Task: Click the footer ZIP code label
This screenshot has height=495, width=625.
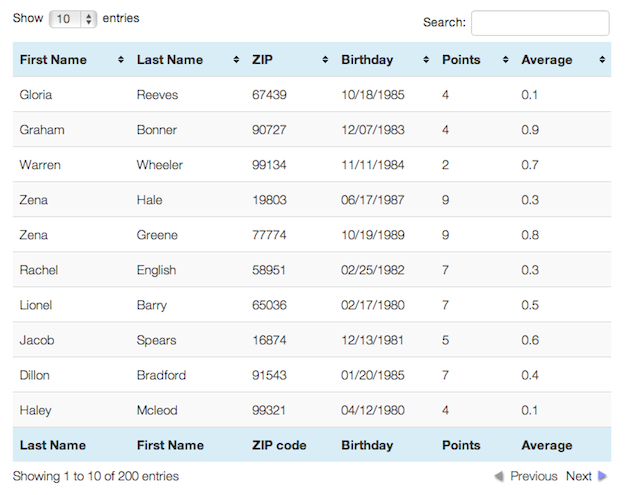Action: [279, 445]
